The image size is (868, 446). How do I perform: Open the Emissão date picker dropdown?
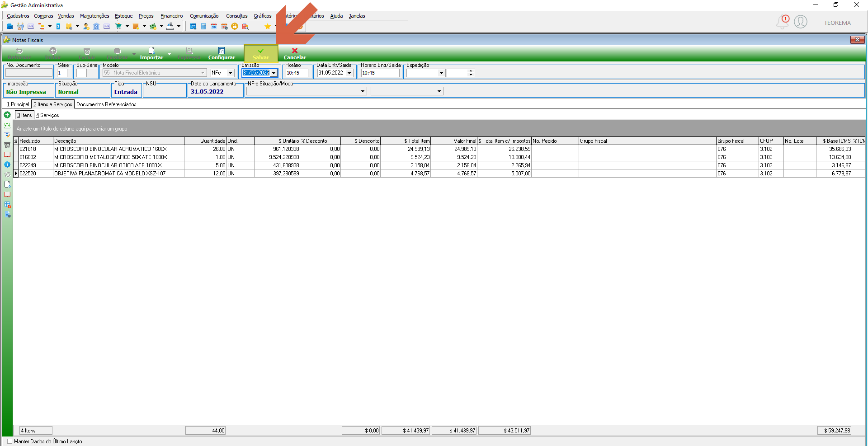(274, 73)
